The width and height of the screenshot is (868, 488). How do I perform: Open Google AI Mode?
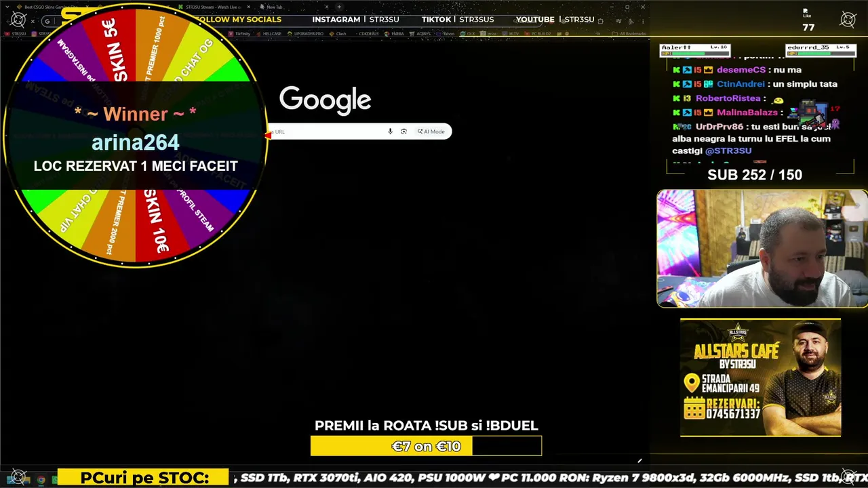pyautogui.click(x=431, y=131)
